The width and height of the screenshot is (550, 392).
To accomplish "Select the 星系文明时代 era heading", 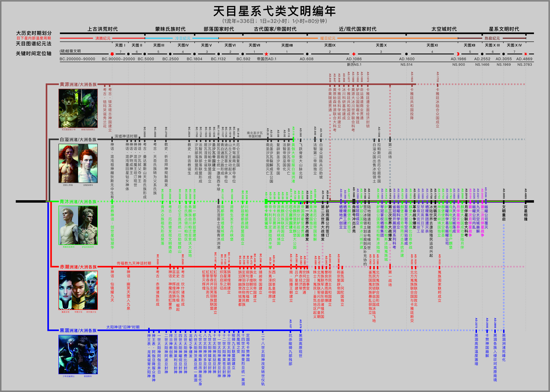I will tap(504, 29).
